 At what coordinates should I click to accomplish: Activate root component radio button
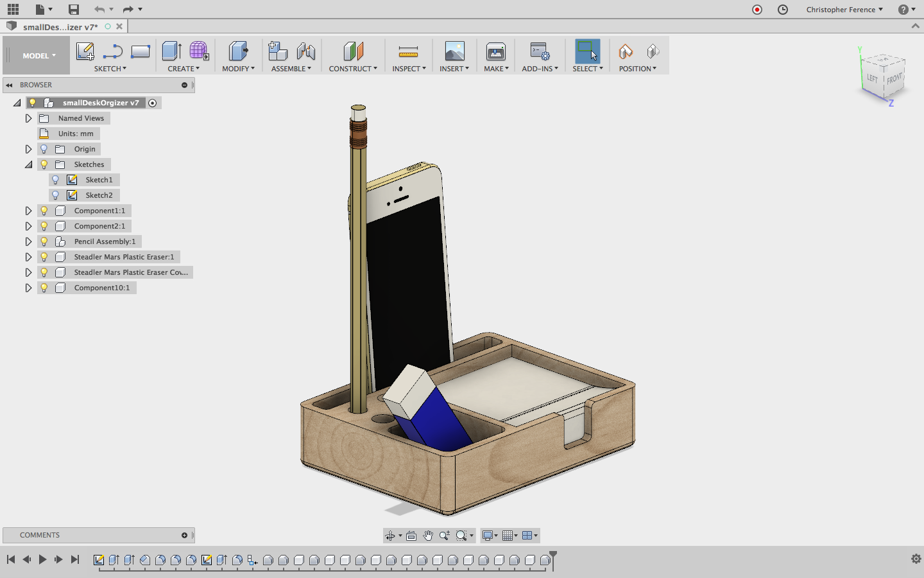152,103
